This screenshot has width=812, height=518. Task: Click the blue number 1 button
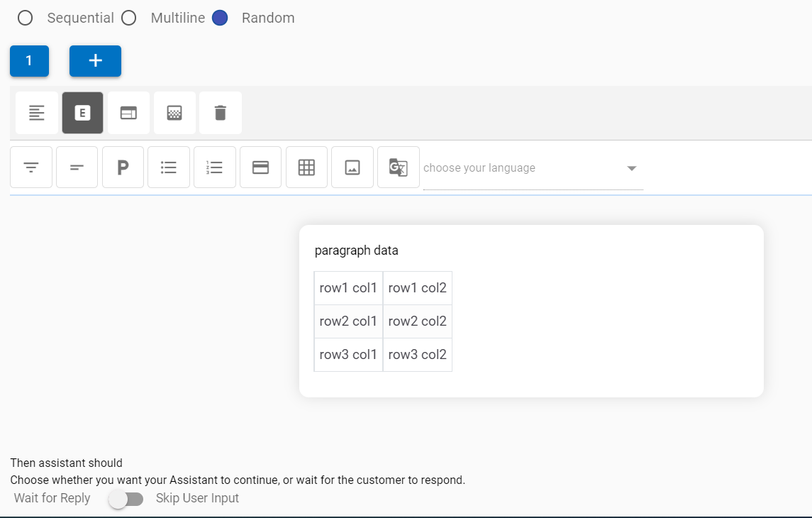click(29, 61)
